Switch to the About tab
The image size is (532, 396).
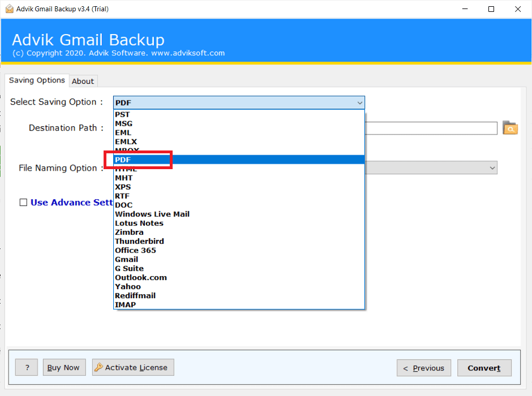point(83,81)
